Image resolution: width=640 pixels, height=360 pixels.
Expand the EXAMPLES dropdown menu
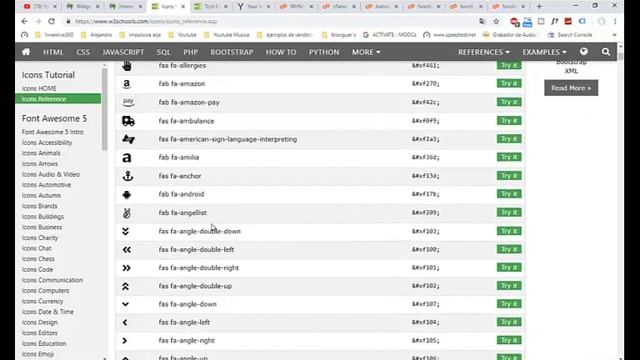tap(544, 52)
